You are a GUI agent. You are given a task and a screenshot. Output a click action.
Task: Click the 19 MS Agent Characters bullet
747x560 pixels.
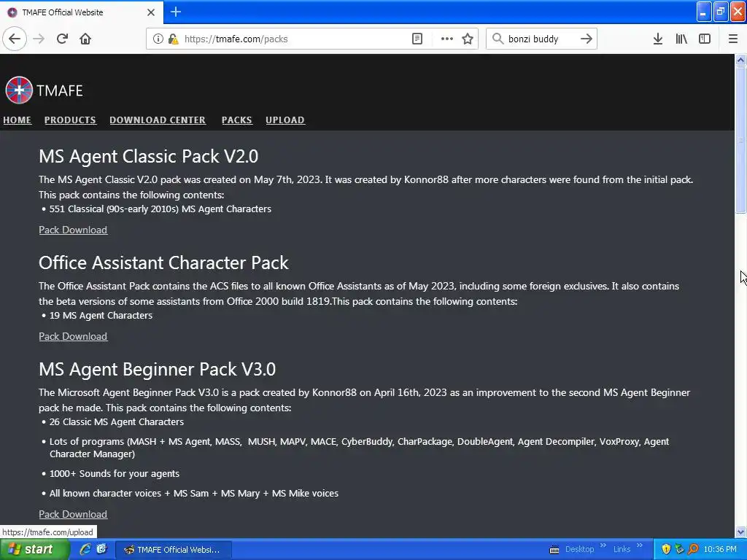pos(101,316)
